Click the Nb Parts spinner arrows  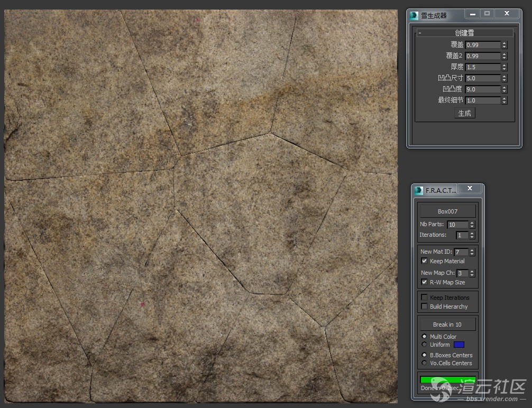[472, 225]
